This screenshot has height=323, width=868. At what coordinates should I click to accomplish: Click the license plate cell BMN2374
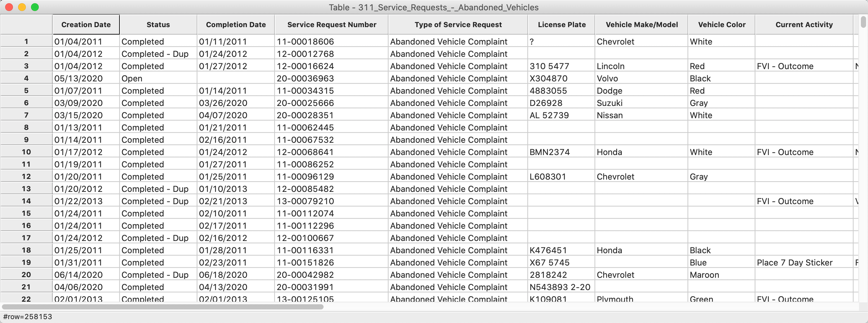[561, 152]
